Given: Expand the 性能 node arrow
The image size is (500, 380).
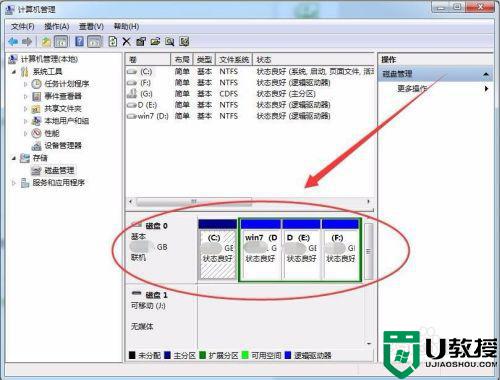Looking at the screenshot, I should pyautogui.click(x=26, y=133).
